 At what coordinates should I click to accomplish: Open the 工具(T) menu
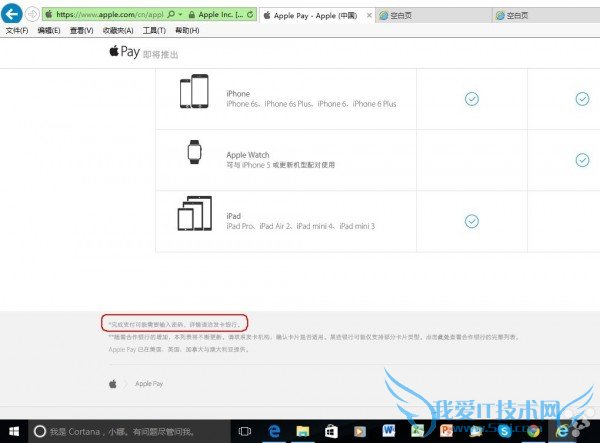point(154,31)
